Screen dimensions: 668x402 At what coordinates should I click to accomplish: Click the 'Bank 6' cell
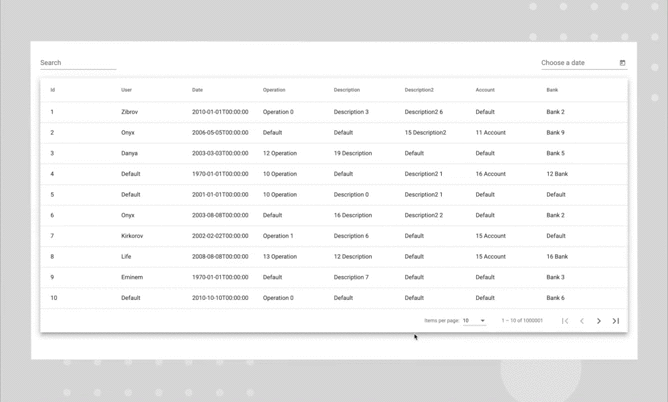tap(556, 298)
